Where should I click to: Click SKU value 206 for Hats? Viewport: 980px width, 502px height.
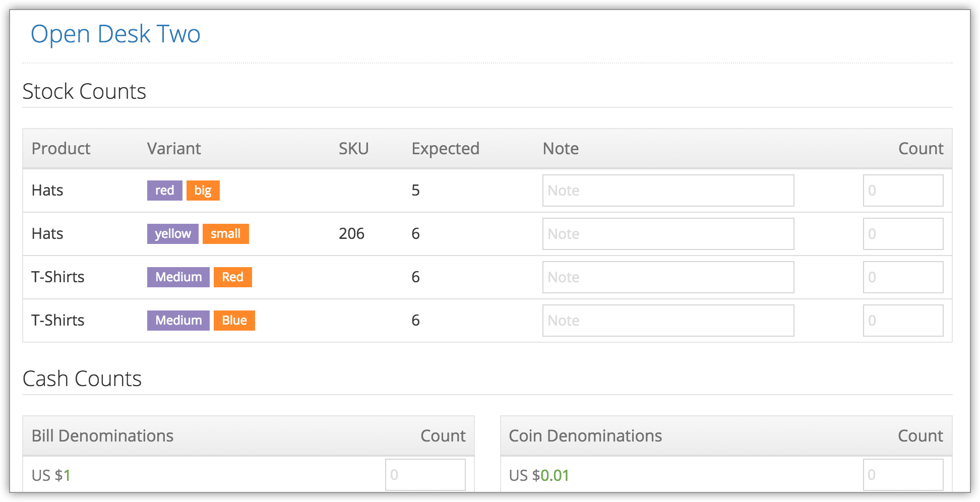(351, 234)
